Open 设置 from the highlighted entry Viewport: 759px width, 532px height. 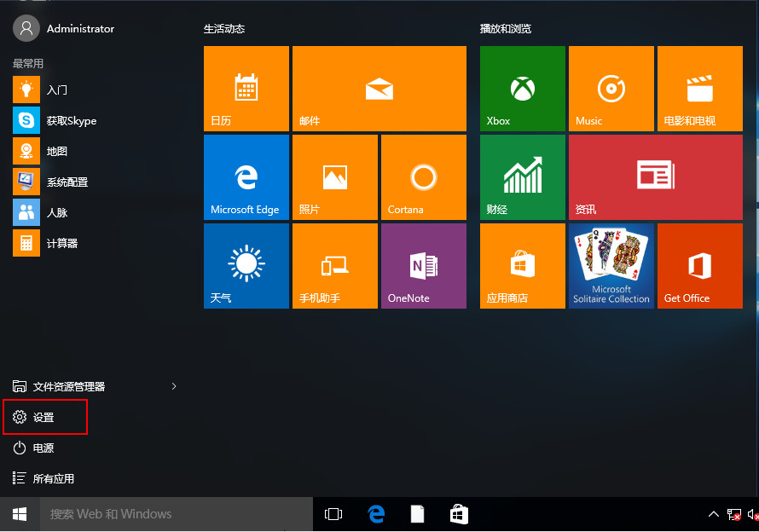pyautogui.click(x=46, y=417)
